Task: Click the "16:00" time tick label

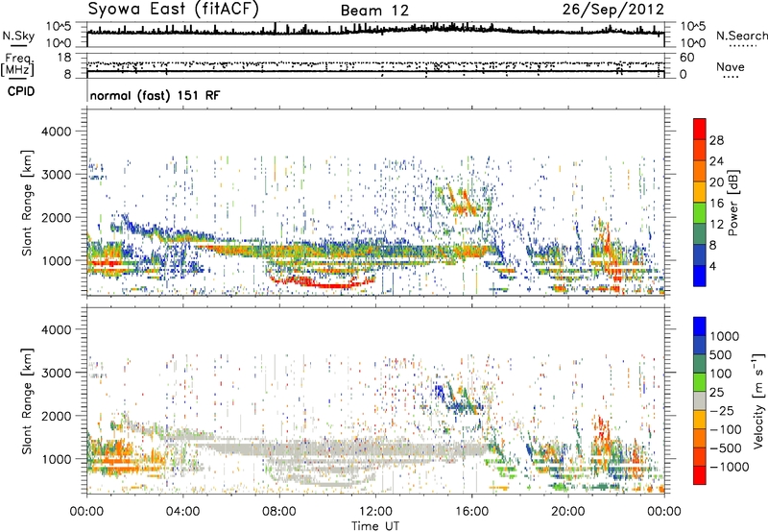Action: (x=471, y=512)
